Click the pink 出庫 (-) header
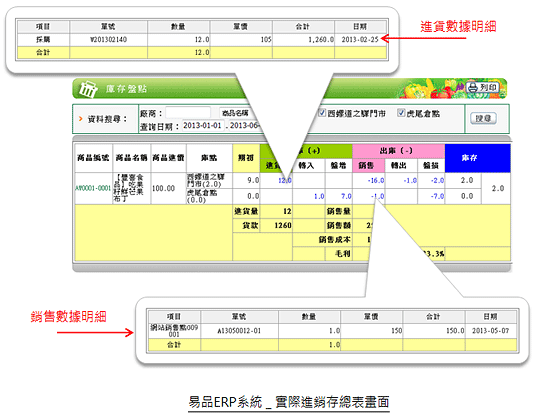Image resolution: width=536 pixels, height=416 pixels. coord(399,151)
